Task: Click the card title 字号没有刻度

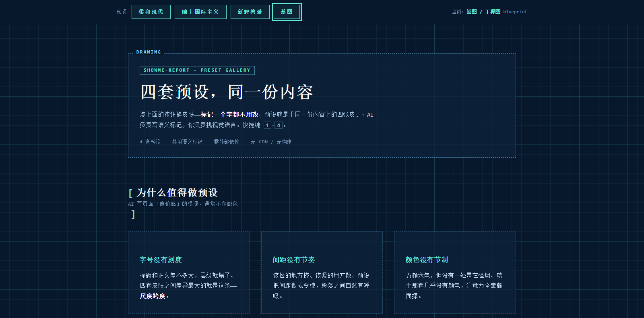Action: 161,260
